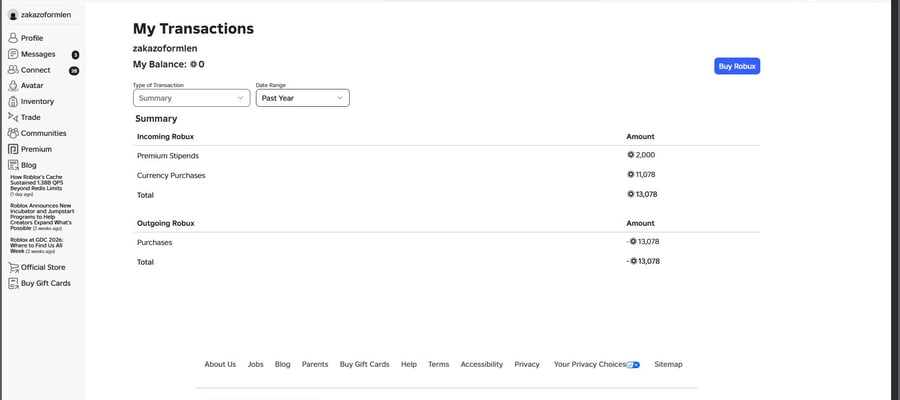Go to Inventory in the sidebar

coord(37,102)
